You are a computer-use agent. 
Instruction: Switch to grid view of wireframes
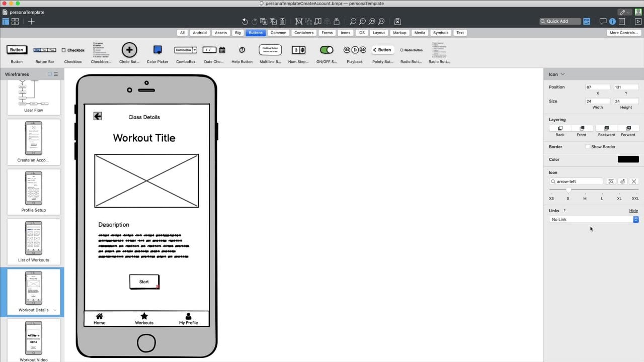point(15,22)
